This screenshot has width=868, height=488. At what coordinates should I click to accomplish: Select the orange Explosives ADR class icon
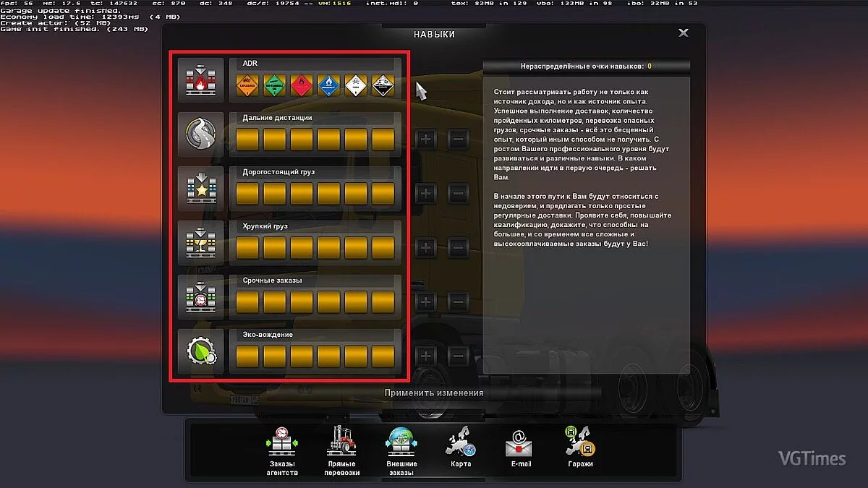click(247, 85)
